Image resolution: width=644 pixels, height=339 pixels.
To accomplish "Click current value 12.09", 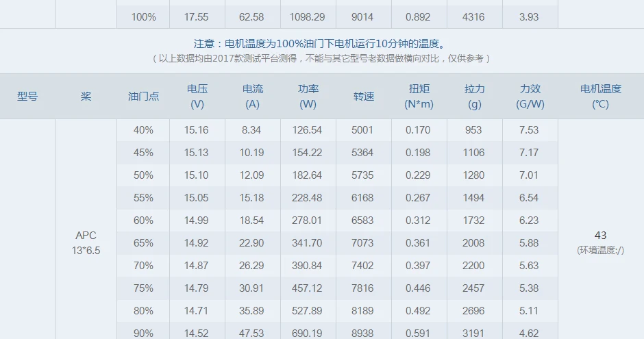I will pos(251,175).
